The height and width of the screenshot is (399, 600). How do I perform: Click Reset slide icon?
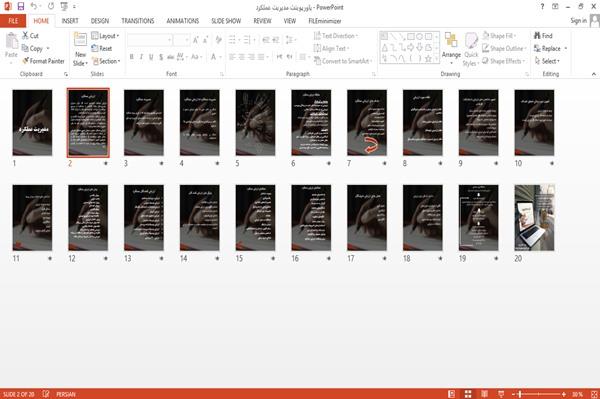[x=95, y=48]
